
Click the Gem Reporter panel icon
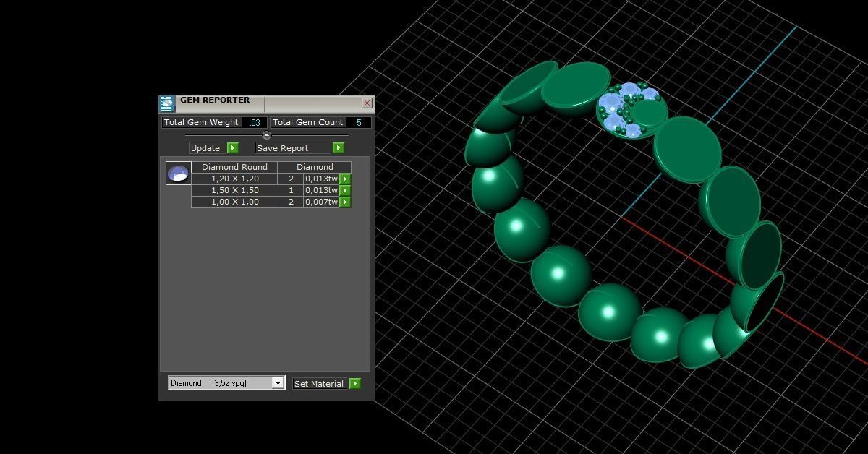[x=167, y=103]
